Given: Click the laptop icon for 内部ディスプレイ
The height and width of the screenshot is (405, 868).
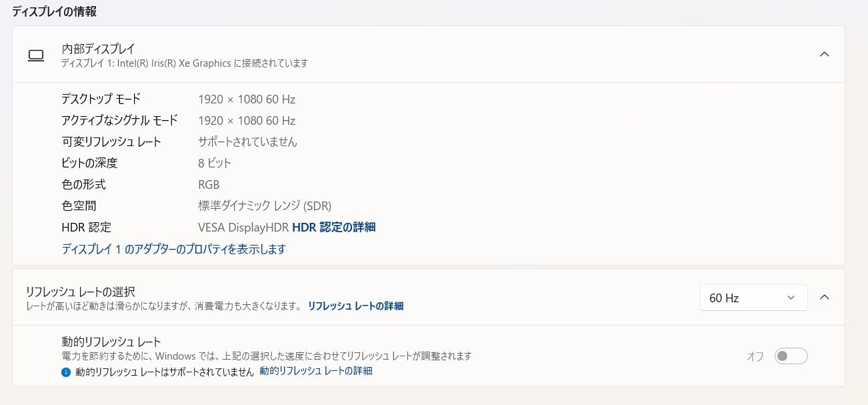Looking at the screenshot, I should click(36, 55).
